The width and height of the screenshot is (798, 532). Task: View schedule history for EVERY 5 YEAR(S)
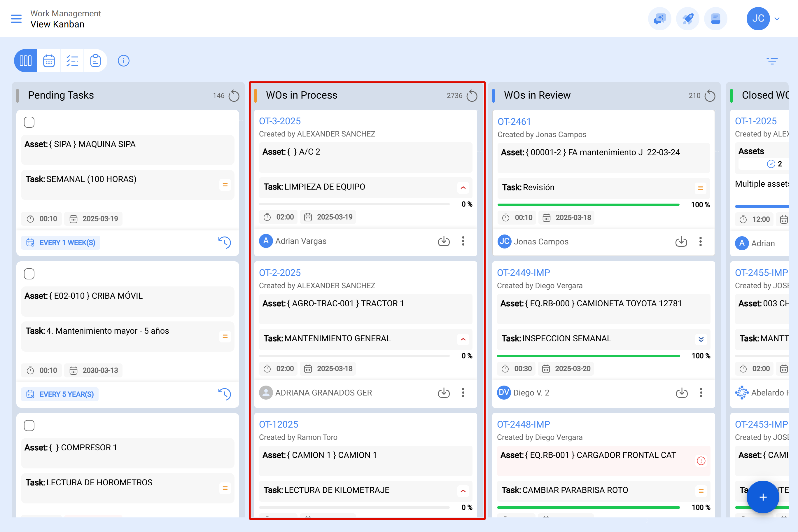pos(225,394)
